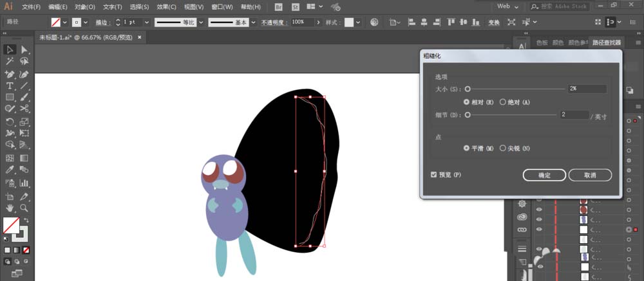The height and width of the screenshot is (281, 644).
Task: Open stroke weight 1 pt dropdown
Action: tap(147, 22)
